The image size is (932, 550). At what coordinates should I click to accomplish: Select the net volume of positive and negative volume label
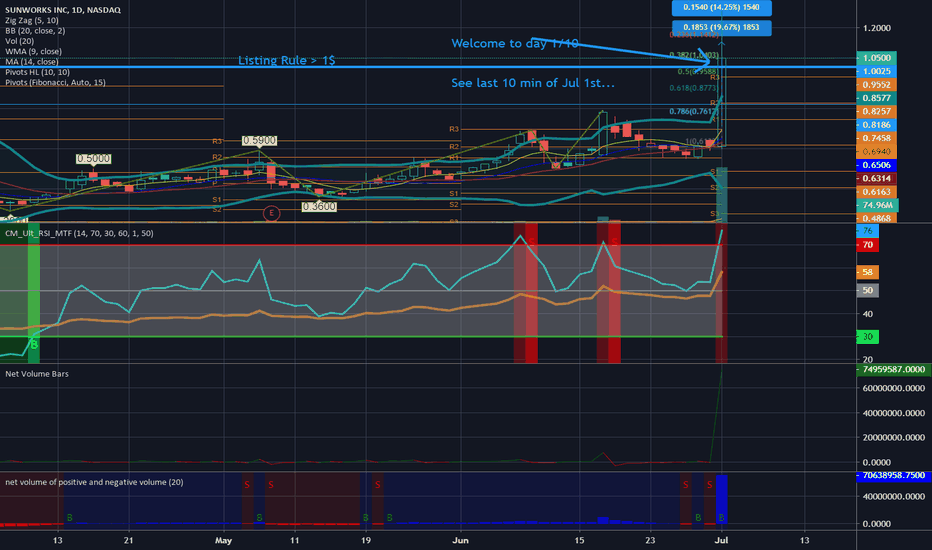94,482
